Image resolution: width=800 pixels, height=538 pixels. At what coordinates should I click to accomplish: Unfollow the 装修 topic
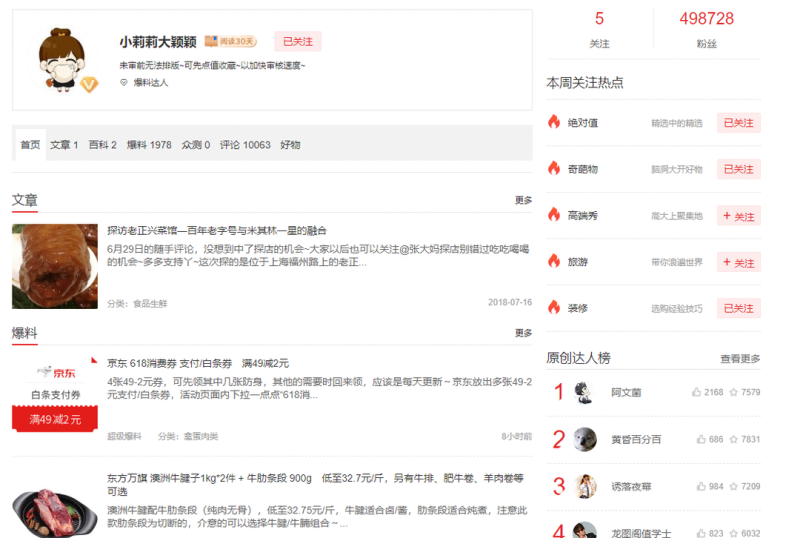738,308
